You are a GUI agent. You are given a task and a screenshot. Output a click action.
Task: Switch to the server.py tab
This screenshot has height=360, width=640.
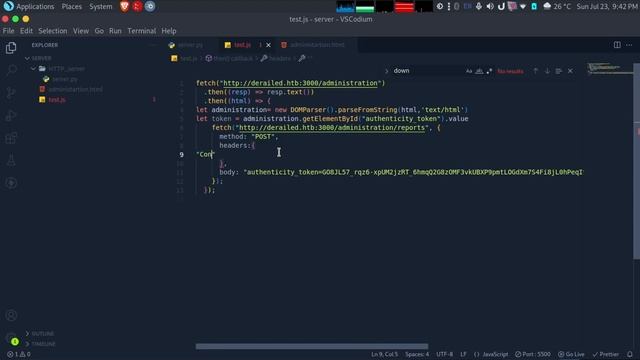click(x=190, y=45)
